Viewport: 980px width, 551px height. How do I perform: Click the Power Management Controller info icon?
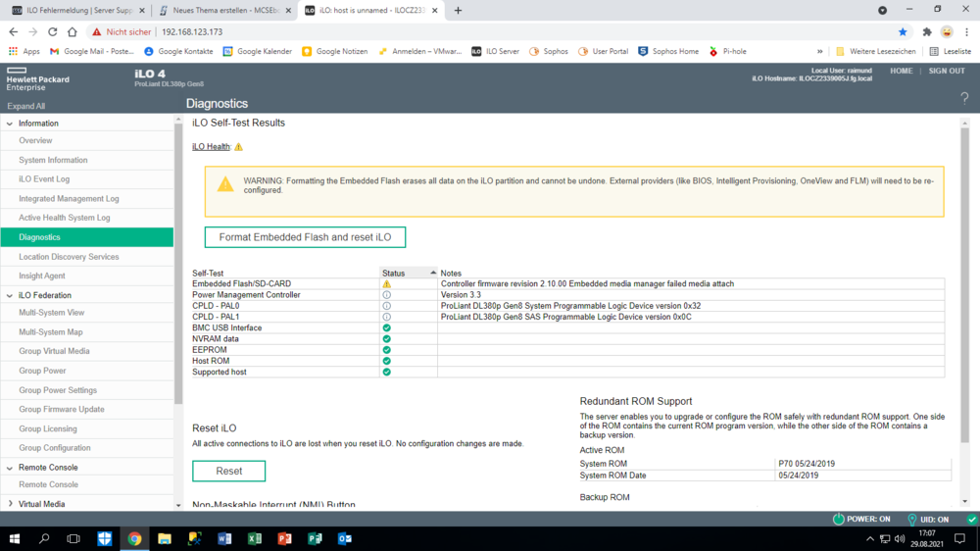tap(386, 295)
